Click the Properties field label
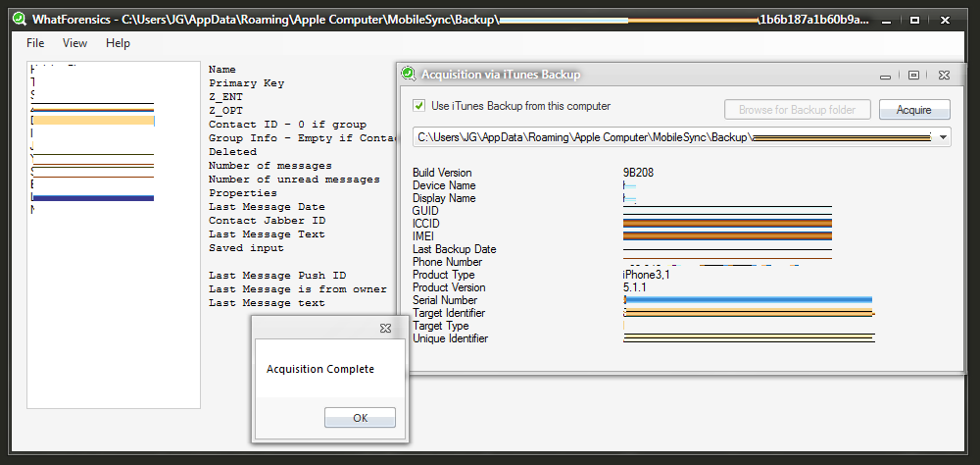 coord(242,193)
